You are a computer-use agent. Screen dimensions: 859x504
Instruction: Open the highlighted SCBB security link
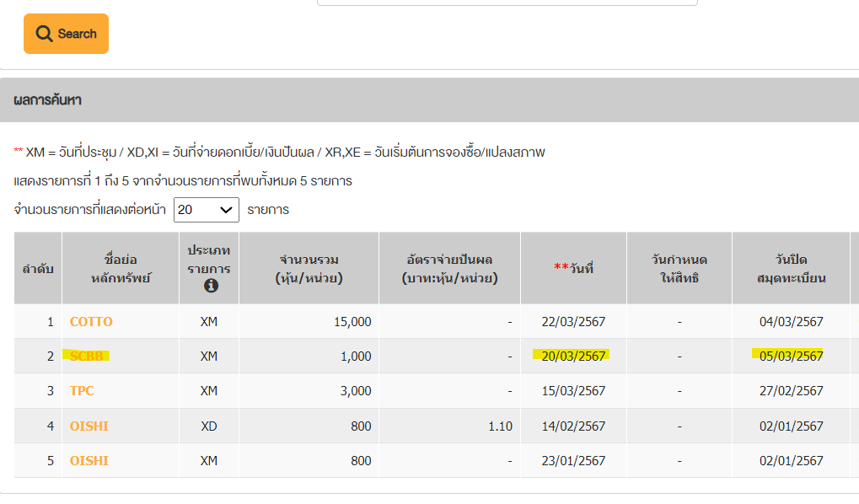[87, 356]
